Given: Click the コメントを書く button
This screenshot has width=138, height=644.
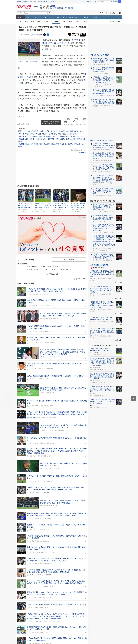Looking at the screenshot, I should (69, 260).
